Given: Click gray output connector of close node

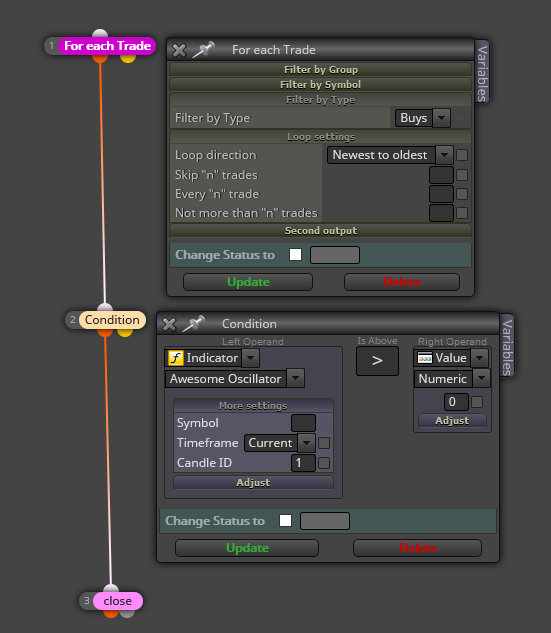Looking at the screenshot, I should point(127,614).
